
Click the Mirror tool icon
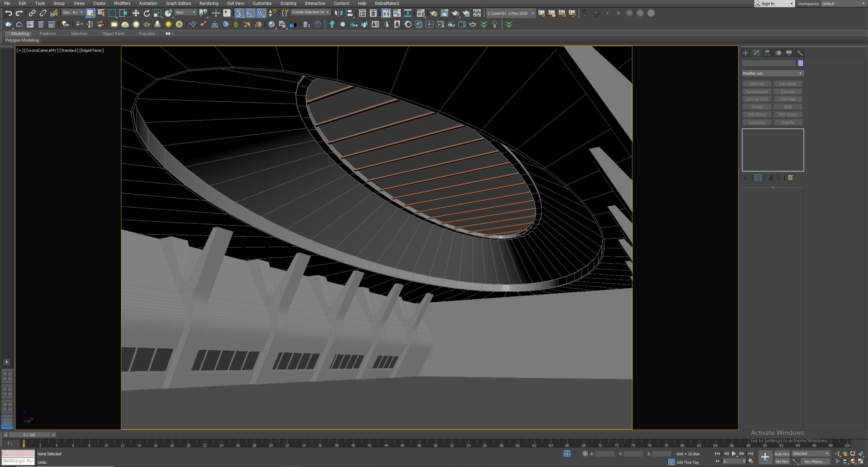point(338,13)
